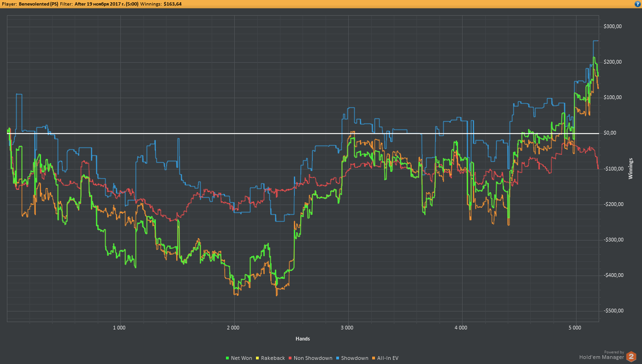Screen dimensions: 642x364
Task: Click the $163,64 winnings value in header
Action: (173, 4)
